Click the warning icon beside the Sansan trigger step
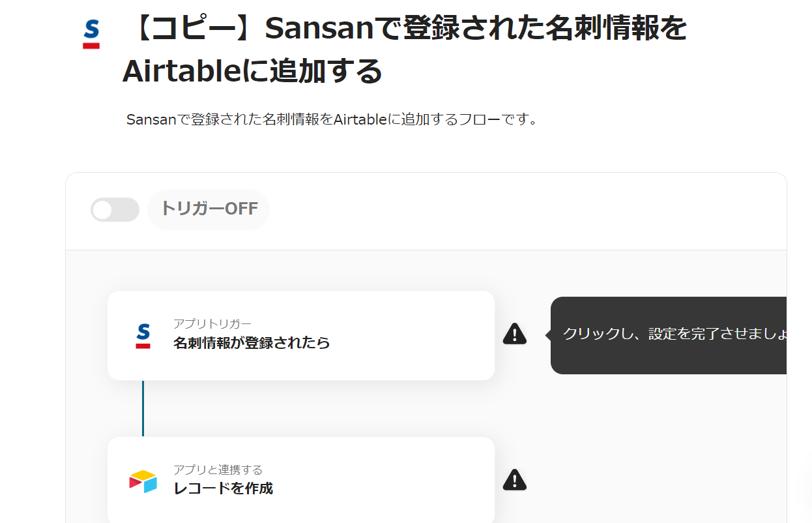Screen dimensions: 812x523 click(514, 334)
